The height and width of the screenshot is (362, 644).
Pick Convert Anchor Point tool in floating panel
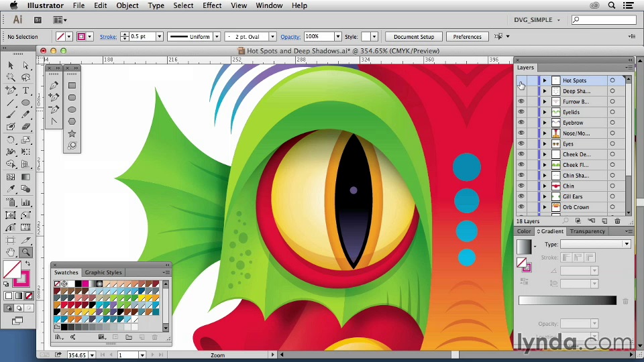(54, 121)
